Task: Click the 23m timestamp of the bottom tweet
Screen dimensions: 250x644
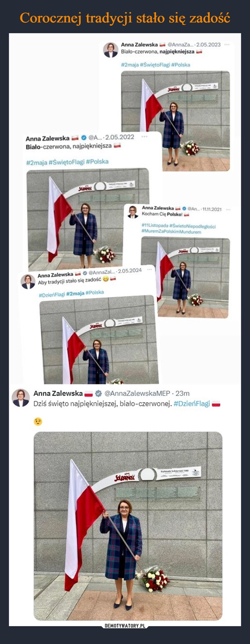Action: (x=183, y=393)
